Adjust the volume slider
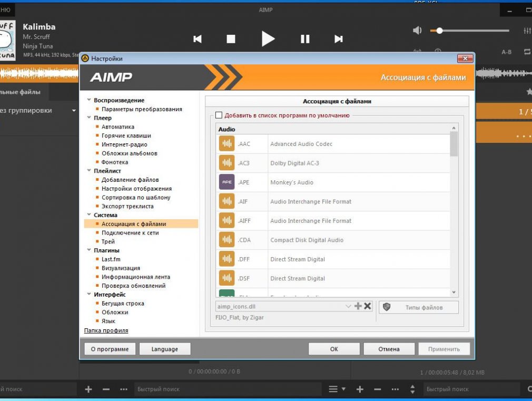 tap(469, 31)
